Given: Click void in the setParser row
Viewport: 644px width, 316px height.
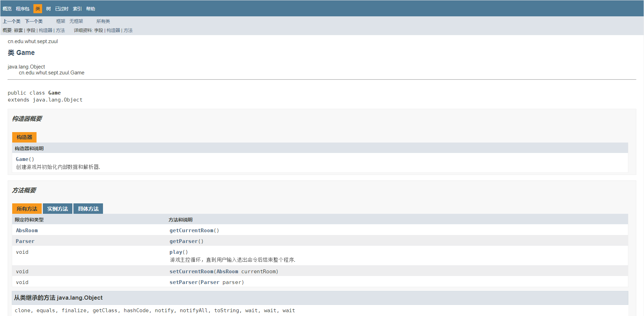Looking at the screenshot, I should [x=22, y=282].
